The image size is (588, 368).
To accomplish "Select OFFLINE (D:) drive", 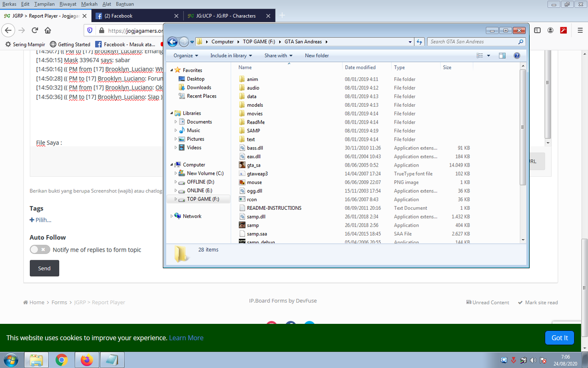I will pos(196,182).
